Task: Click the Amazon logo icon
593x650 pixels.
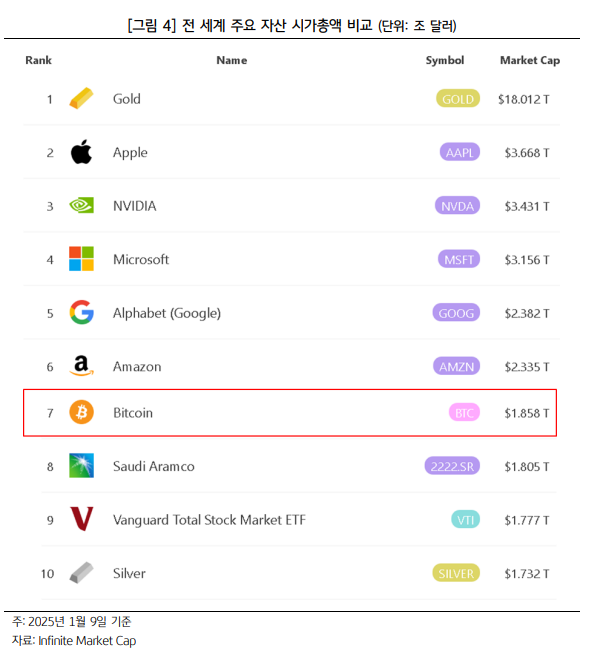Action: tap(81, 366)
